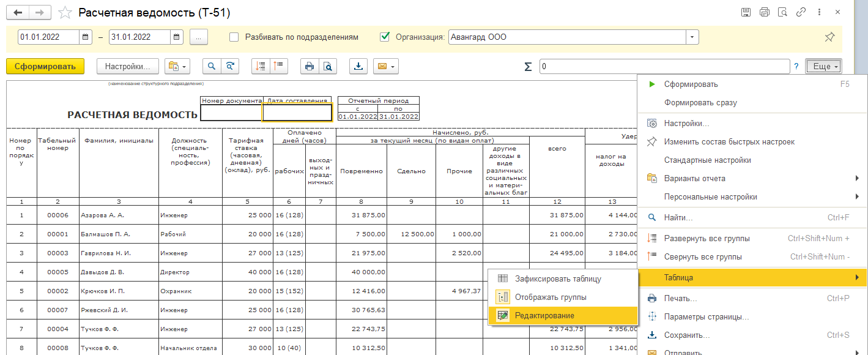Click the pin icon for quick settings
Image resolution: width=868 pixels, height=355 pixels.
pyautogui.click(x=829, y=37)
